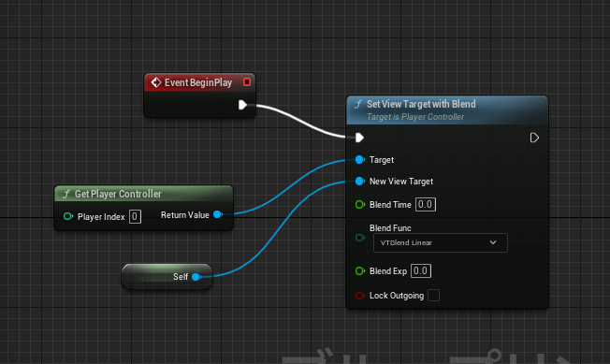
Task: Click the Blend Func enum pin
Action: 360,238
